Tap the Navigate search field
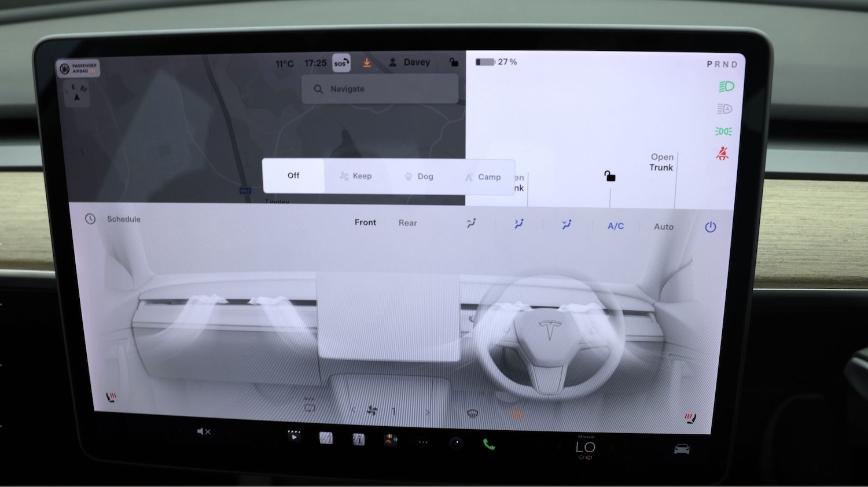Image resolution: width=868 pixels, height=487 pixels. [380, 89]
